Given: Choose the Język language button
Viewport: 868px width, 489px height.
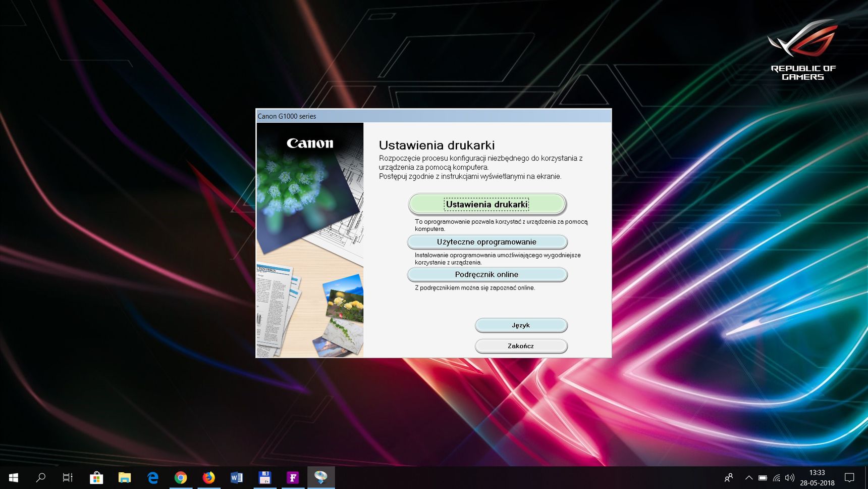Looking at the screenshot, I should [521, 325].
